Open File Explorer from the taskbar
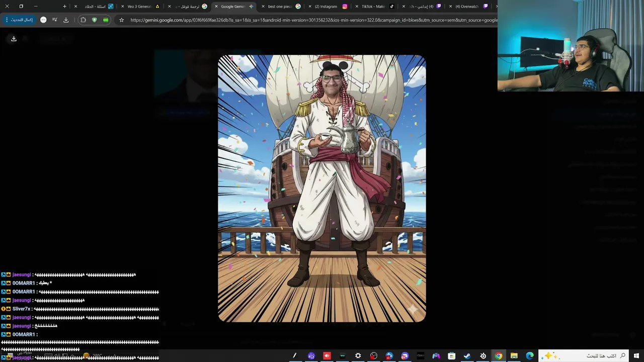644x362 pixels. [x=514, y=356]
